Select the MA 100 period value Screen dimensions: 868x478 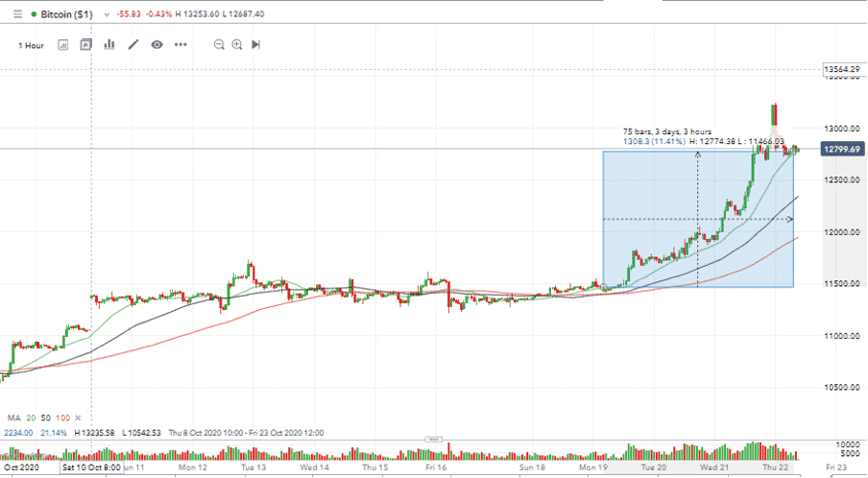(x=62, y=418)
